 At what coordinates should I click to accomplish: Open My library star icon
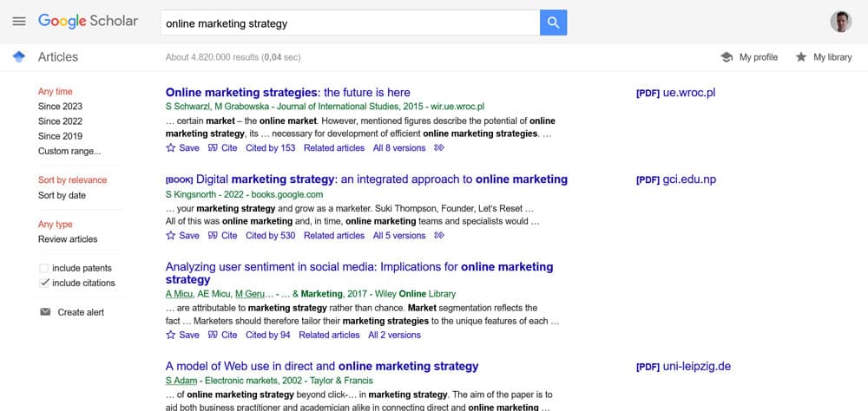point(800,57)
